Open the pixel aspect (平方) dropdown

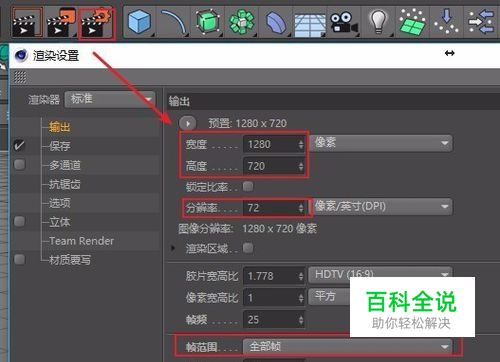click(329, 296)
